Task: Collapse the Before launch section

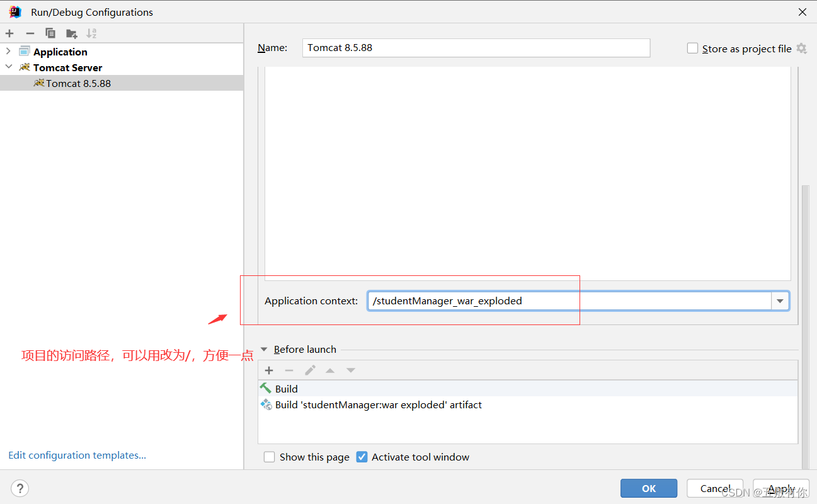Action: pos(264,349)
